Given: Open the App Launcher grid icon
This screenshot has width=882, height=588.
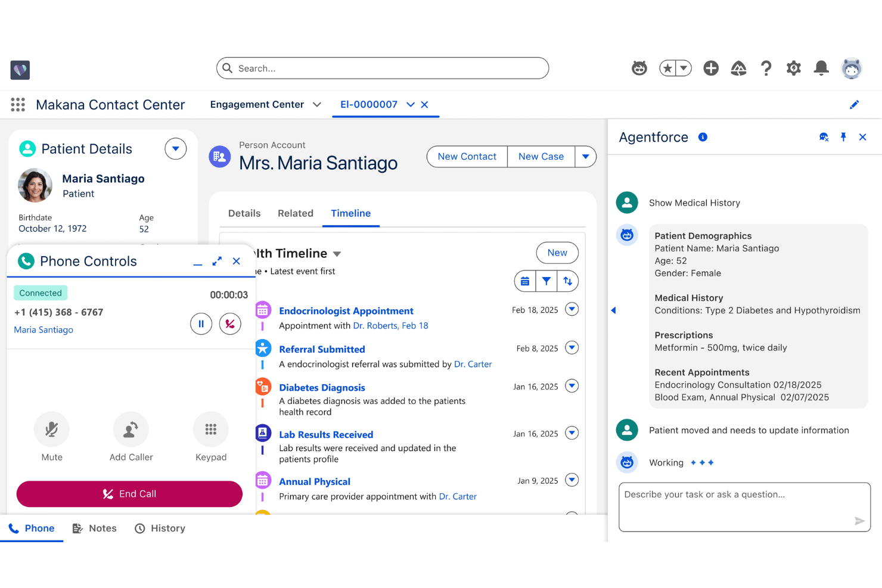Looking at the screenshot, I should coord(18,105).
